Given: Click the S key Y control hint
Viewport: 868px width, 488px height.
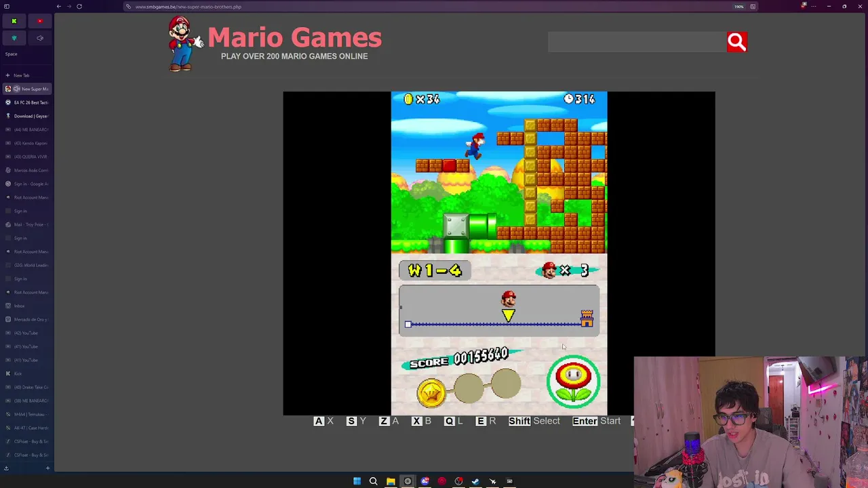Looking at the screenshot, I should click(x=356, y=421).
